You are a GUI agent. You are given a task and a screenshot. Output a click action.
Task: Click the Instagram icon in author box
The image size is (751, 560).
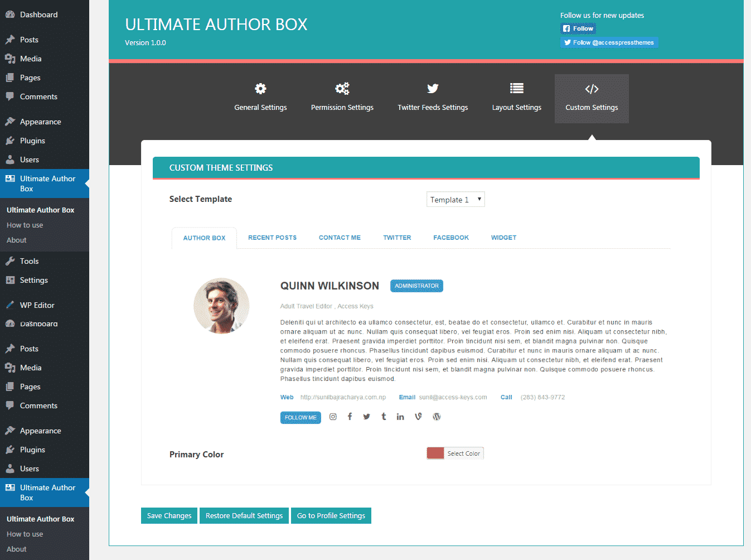point(333,417)
